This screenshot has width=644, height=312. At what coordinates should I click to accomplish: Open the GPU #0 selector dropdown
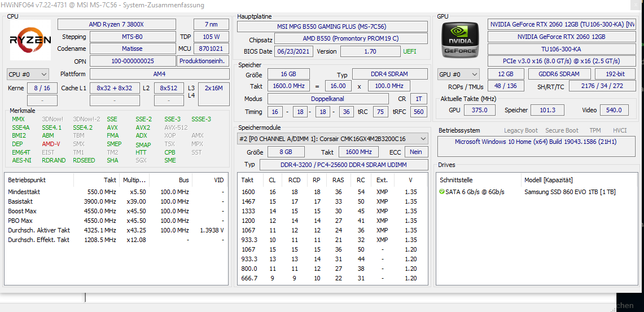pyautogui.click(x=458, y=74)
